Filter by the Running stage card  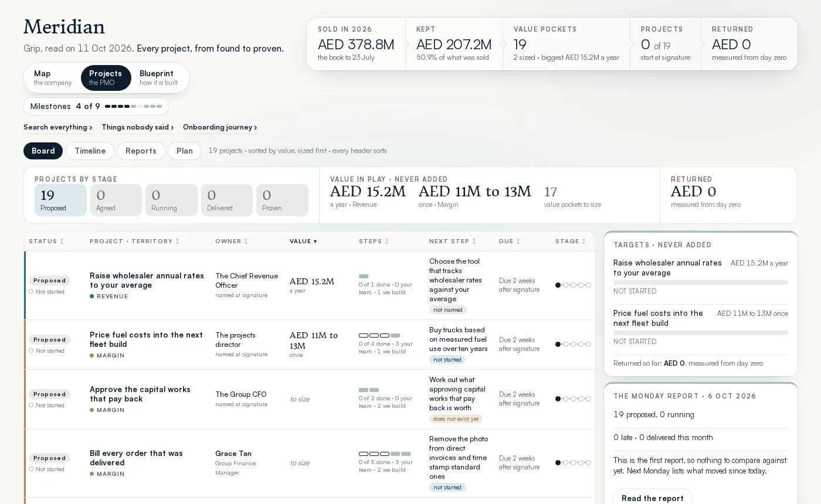point(171,200)
